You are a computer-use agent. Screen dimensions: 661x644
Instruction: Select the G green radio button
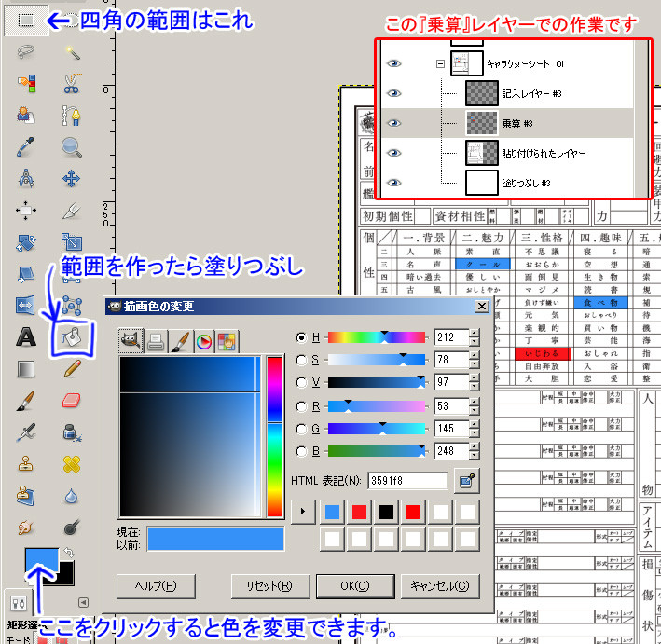[x=301, y=429]
